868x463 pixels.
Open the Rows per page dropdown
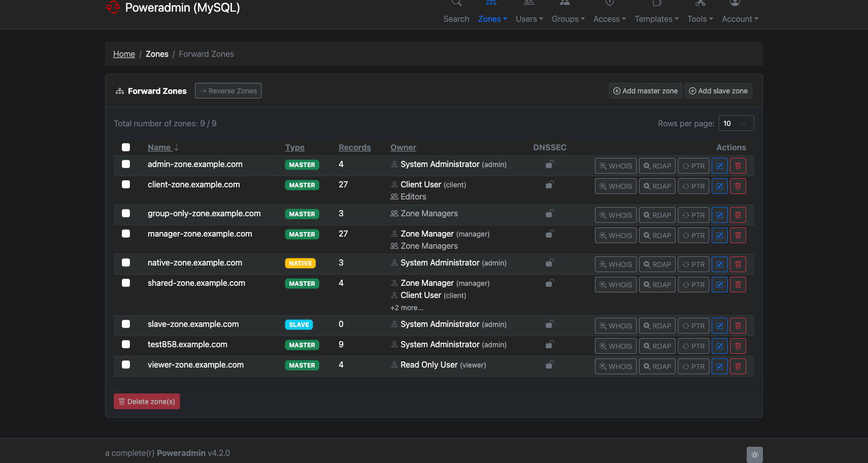click(736, 123)
